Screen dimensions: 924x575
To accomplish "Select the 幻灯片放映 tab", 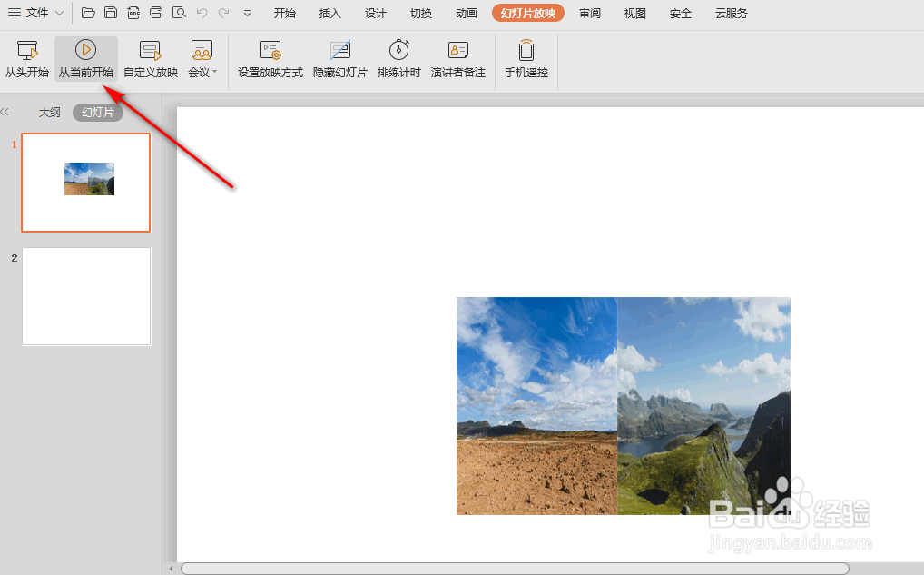I will point(528,13).
